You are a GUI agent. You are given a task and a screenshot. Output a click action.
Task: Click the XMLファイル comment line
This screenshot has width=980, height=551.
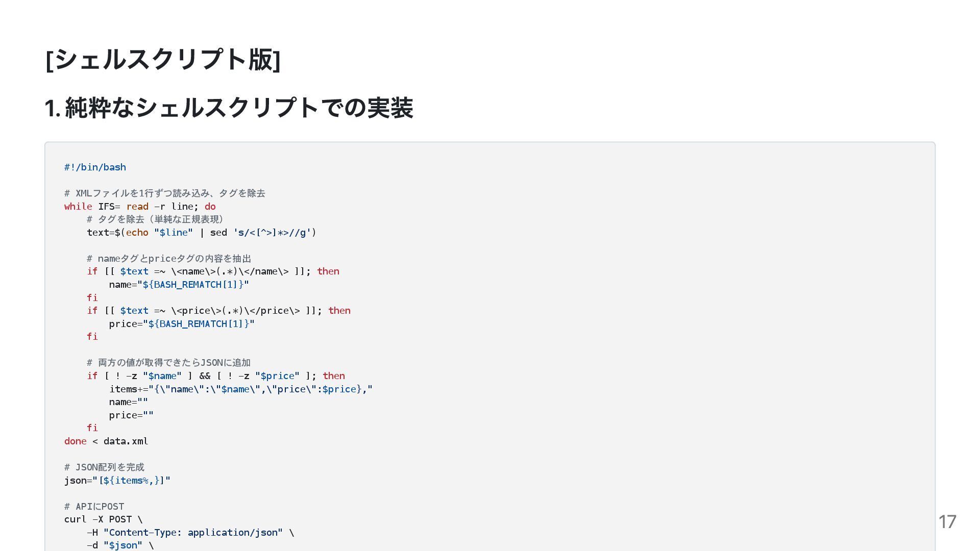tap(164, 193)
